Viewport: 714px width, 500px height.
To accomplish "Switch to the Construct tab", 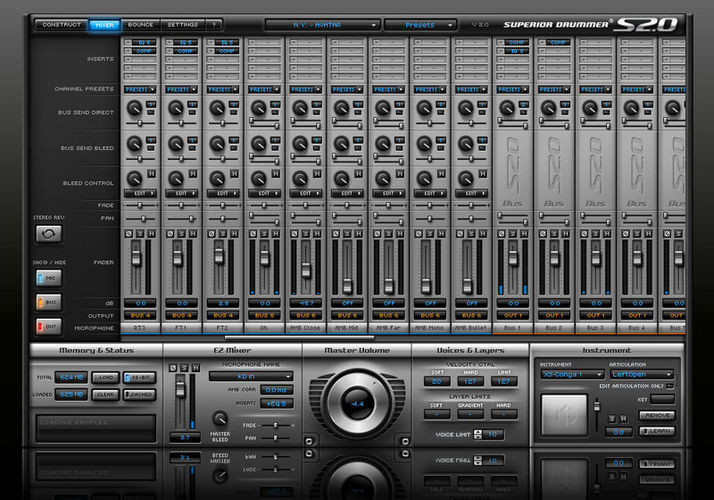I will coord(61,25).
